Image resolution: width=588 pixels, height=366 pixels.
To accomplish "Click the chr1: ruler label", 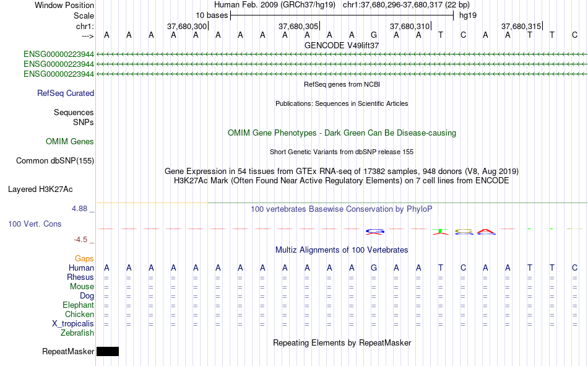I will [85, 26].
